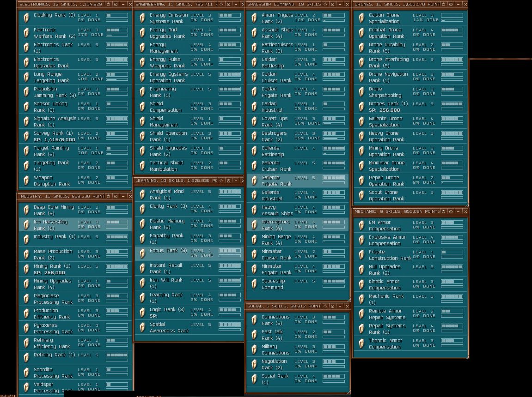Screen dimensions: 532x397
Task: Minimize the Drones skills window
Action: [458, 5]
